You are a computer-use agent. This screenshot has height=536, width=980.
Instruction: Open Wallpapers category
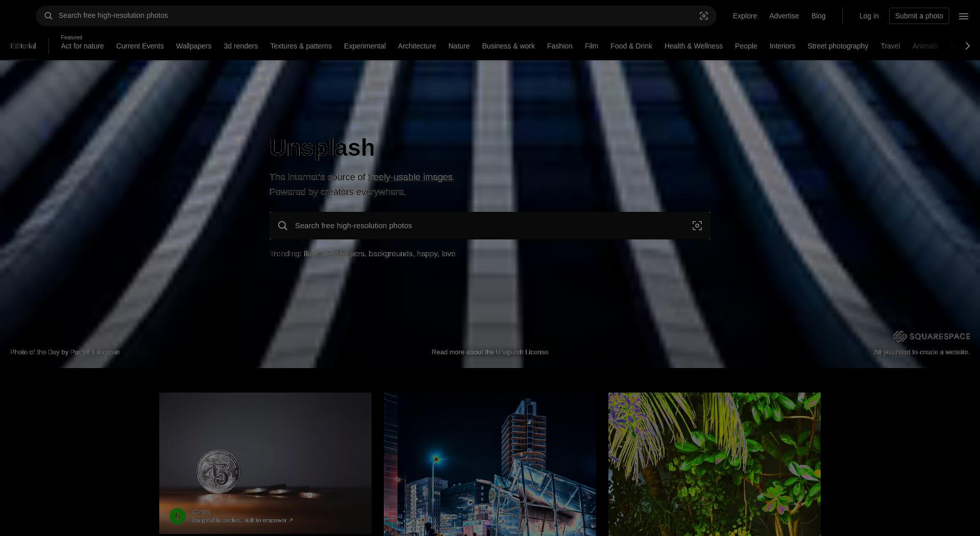click(x=193, y=46)
